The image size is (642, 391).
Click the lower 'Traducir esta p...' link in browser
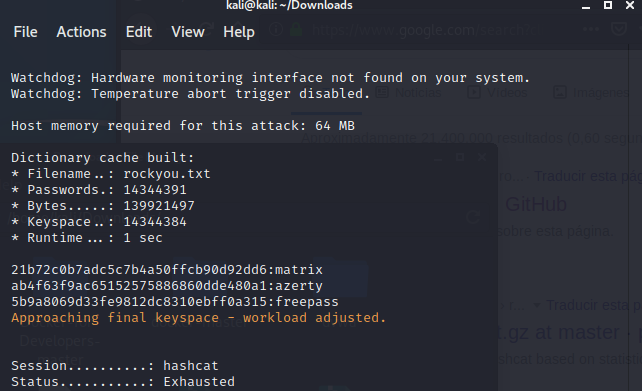click(594, 305)
